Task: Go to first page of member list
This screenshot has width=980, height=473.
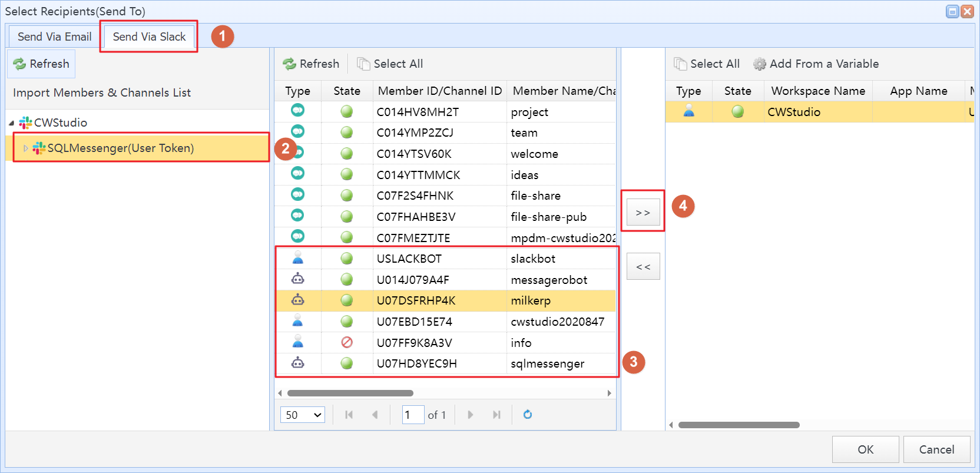Action: [349, 415]
